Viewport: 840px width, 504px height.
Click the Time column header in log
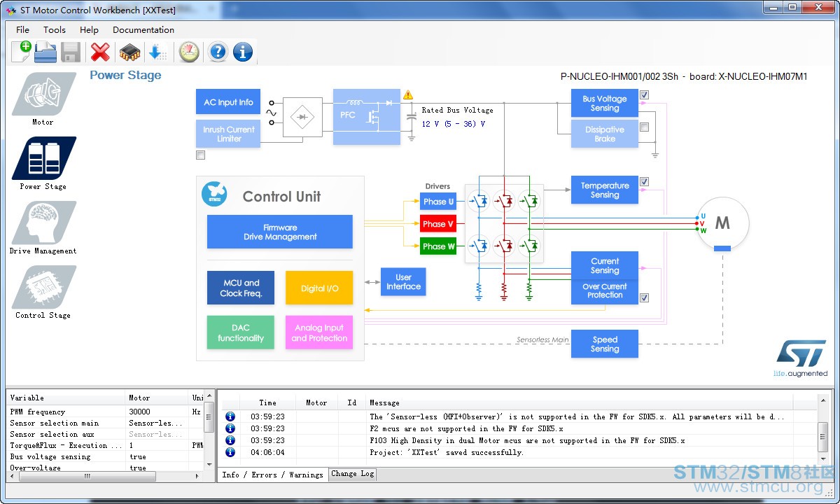tap(267, 402)
